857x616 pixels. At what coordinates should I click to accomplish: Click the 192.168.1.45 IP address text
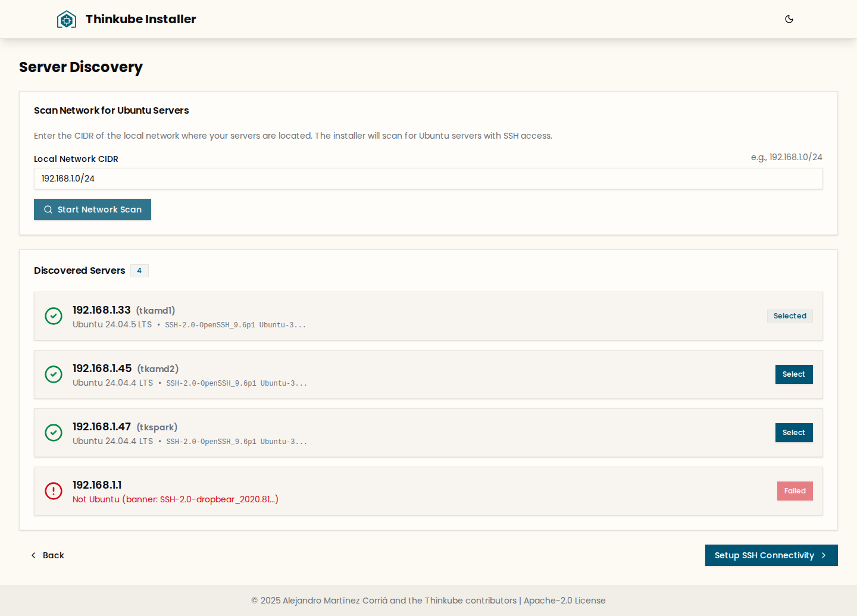[102, 368]
